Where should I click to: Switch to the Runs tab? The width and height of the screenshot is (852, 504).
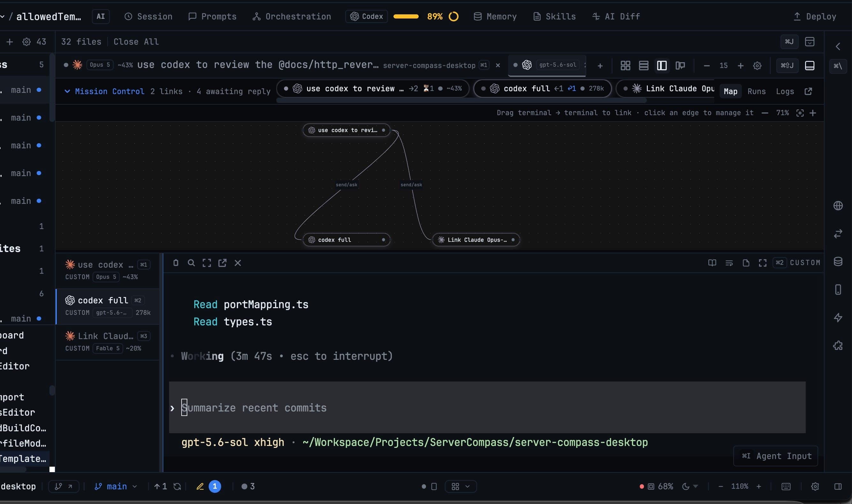[757, 91]
